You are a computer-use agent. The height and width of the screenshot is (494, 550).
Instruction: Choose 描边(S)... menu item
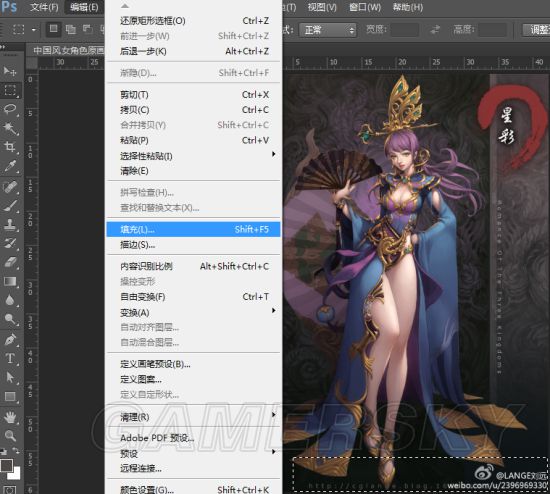[x=193, y=245]
